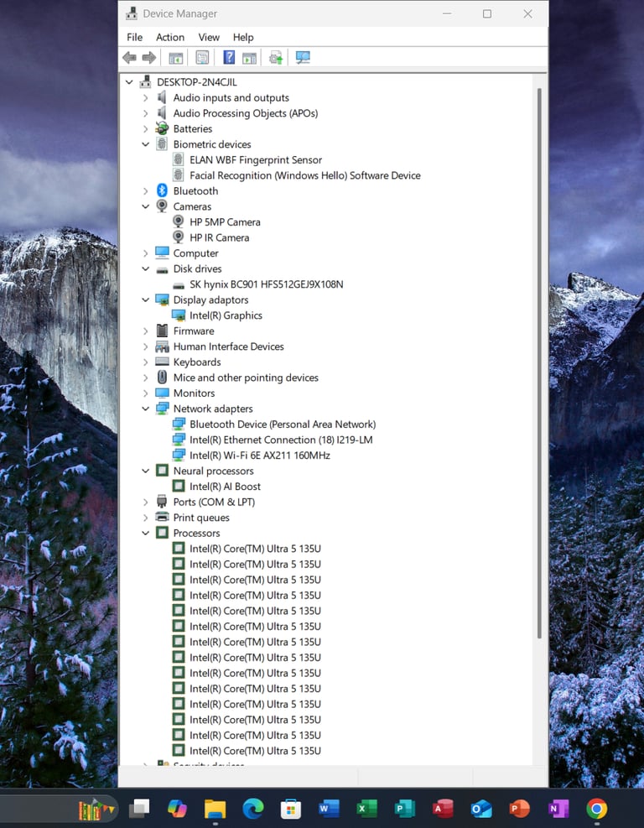Click the Update device driver toolbar icon
The width and height of the screenshot is (644, 828).
(276, 58)
